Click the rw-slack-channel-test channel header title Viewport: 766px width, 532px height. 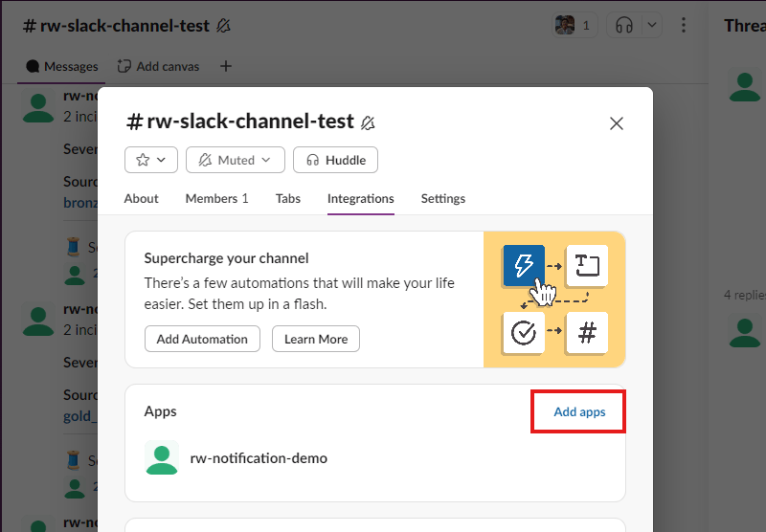pos(116,26)
